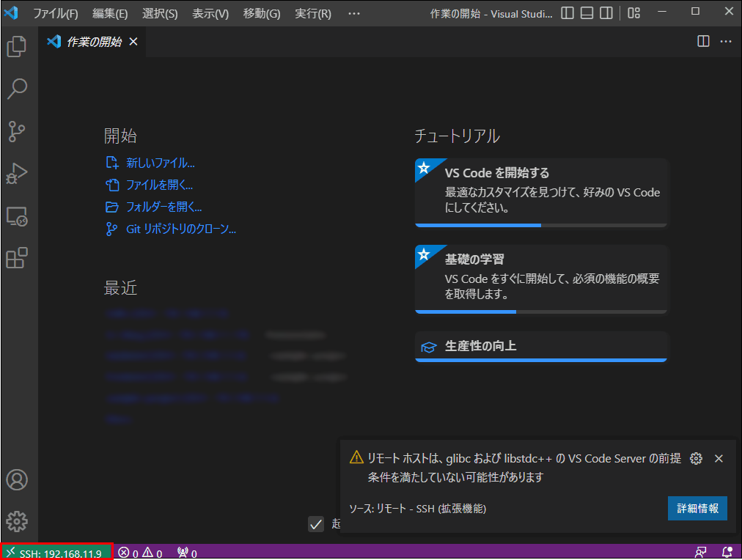Open the Source Control view

[17, 131]
